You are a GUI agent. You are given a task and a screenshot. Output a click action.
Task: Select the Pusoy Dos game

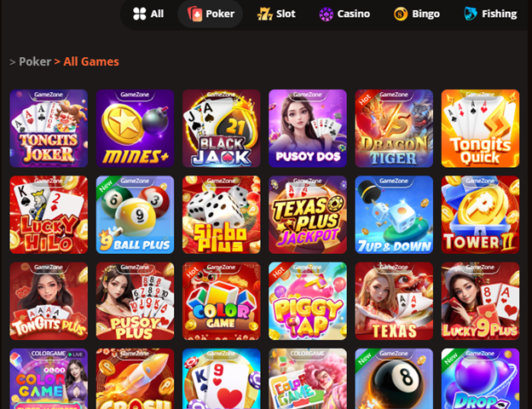[308, 129]
